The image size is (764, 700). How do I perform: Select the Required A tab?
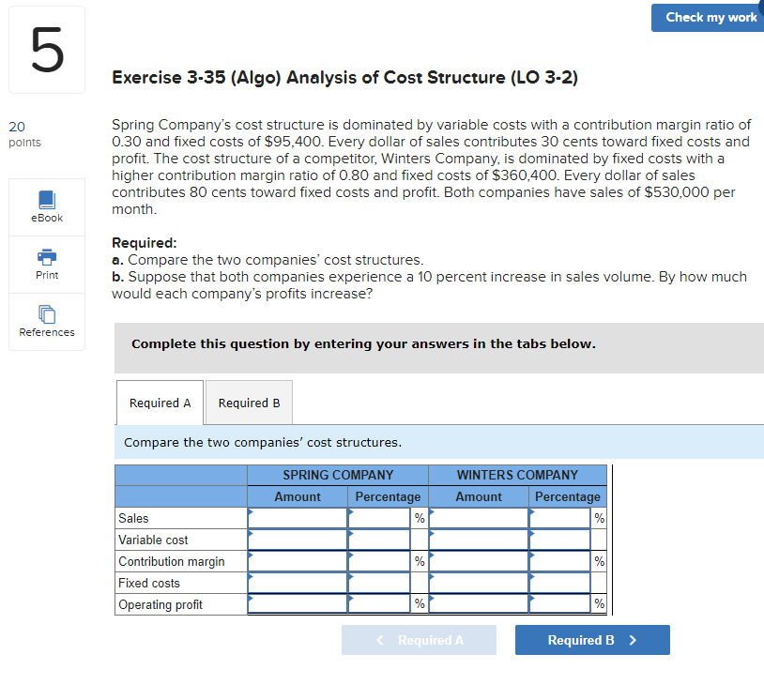(159, 402)
